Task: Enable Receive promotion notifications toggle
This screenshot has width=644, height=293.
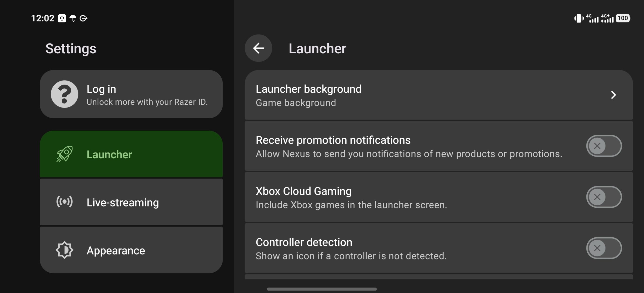Action: click(x=604, y=146)
